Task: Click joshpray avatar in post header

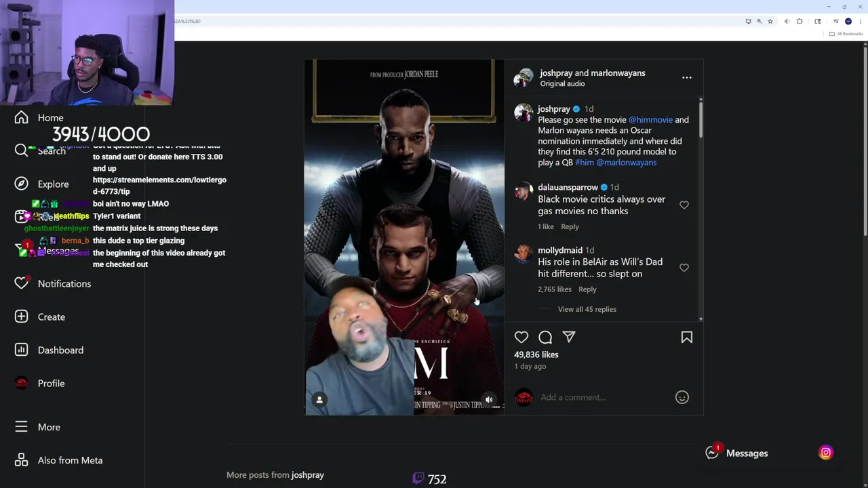Action: point(523,78)
